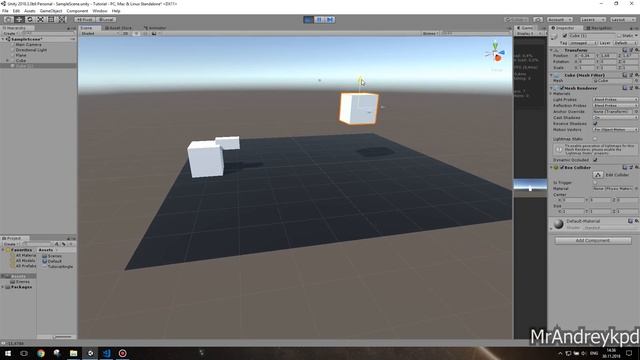Click the Add Component button
The height and width of the screenshot is (360, 640).
(593, 241)
